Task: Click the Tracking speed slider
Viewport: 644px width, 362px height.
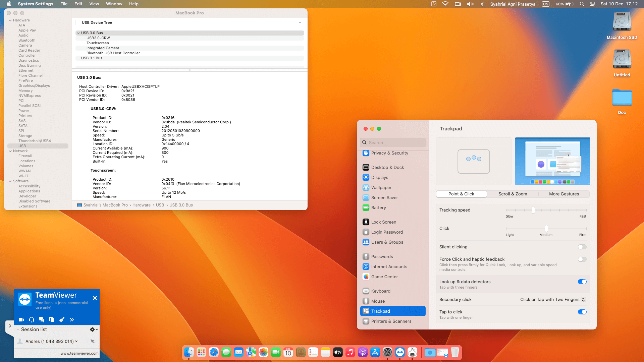Action: click(533, 210)
